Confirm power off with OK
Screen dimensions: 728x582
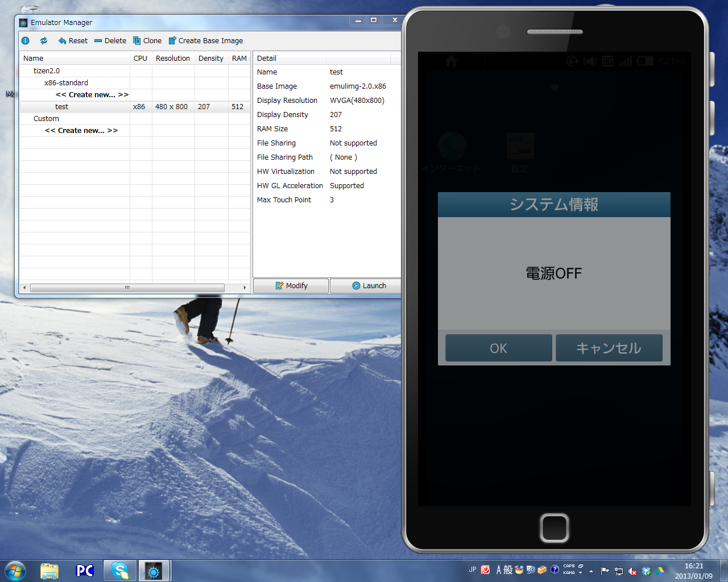click(498, 348)
